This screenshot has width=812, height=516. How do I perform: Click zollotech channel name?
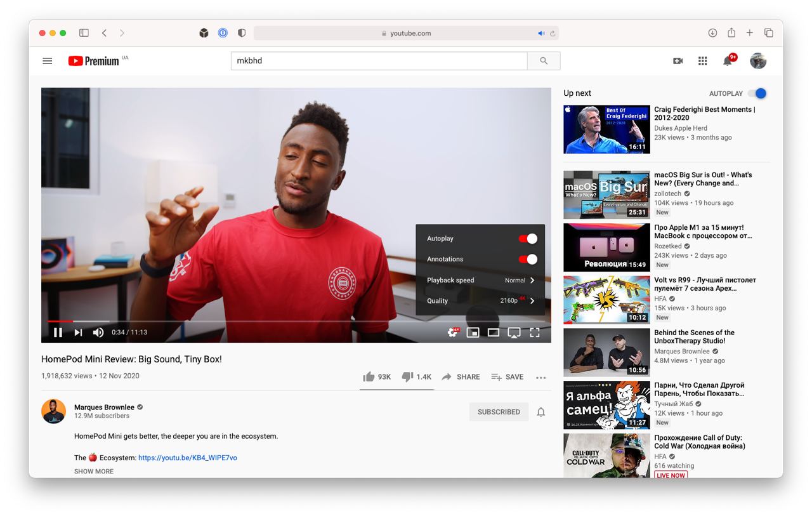[x=668, y=194]
